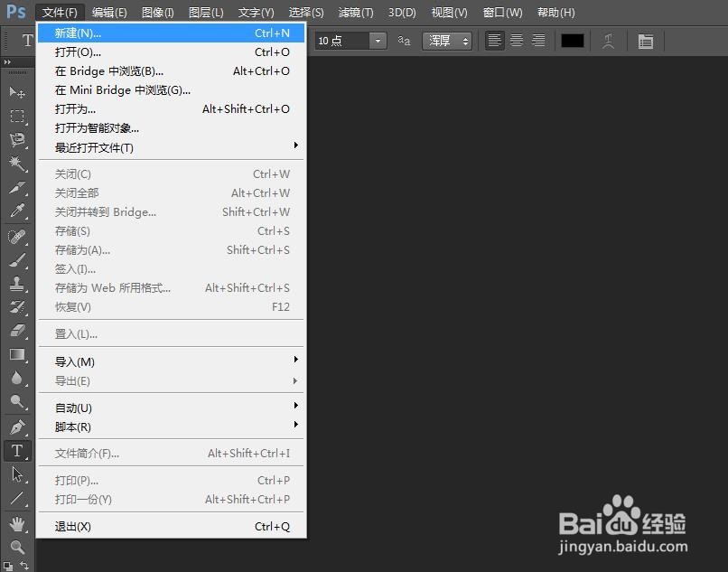
Task: Open the 3D(D) menu
Action: [x=402, y=12]
